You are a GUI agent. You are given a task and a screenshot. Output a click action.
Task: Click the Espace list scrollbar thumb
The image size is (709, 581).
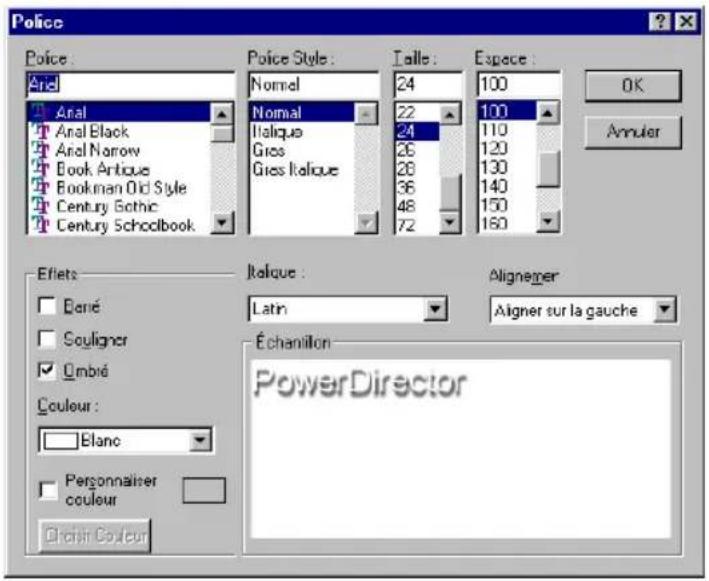[548, 169]
